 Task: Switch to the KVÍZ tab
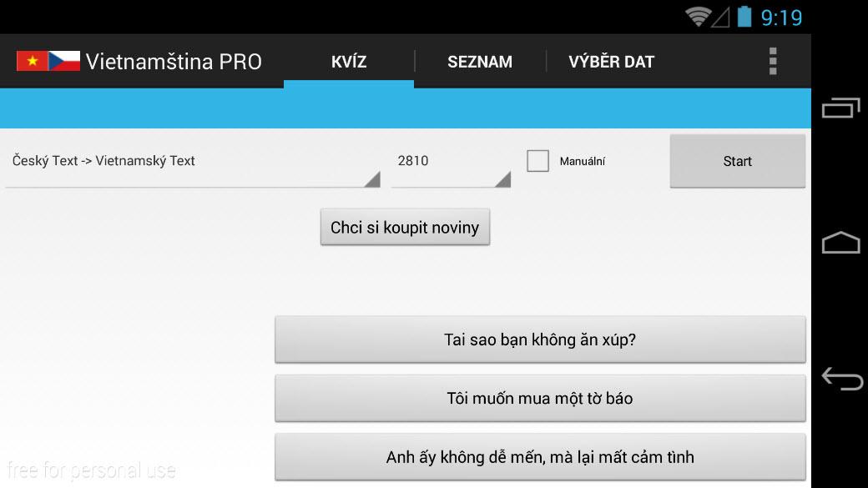click(349, 62)
